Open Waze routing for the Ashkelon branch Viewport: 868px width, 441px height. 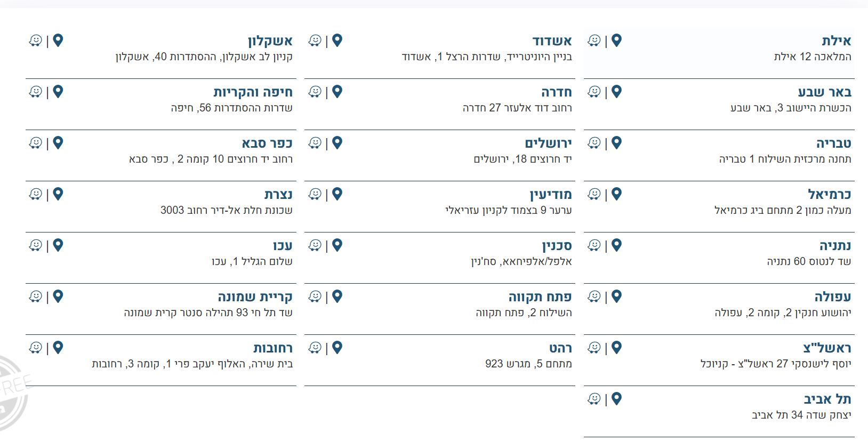[x=36, y=39]
